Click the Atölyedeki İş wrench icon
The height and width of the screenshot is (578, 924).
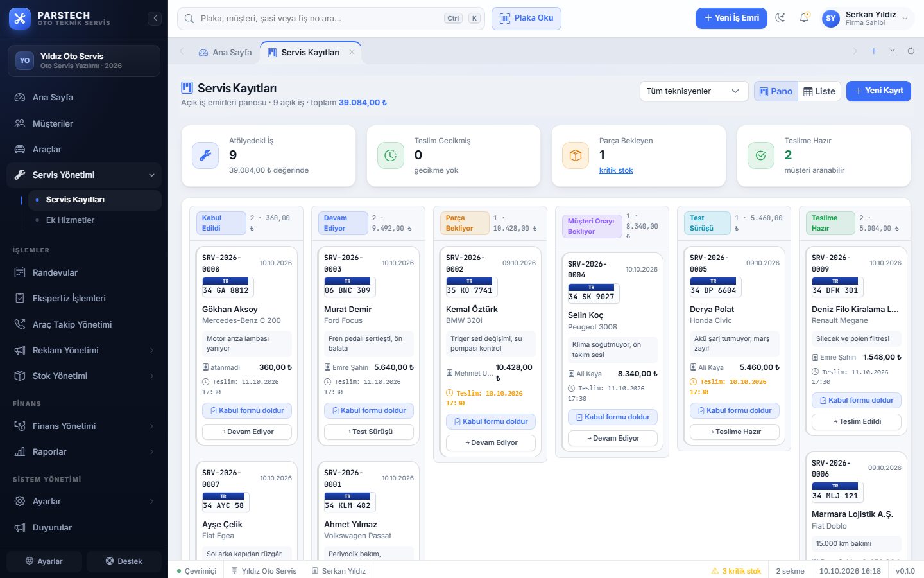click(x=205, y=155)
